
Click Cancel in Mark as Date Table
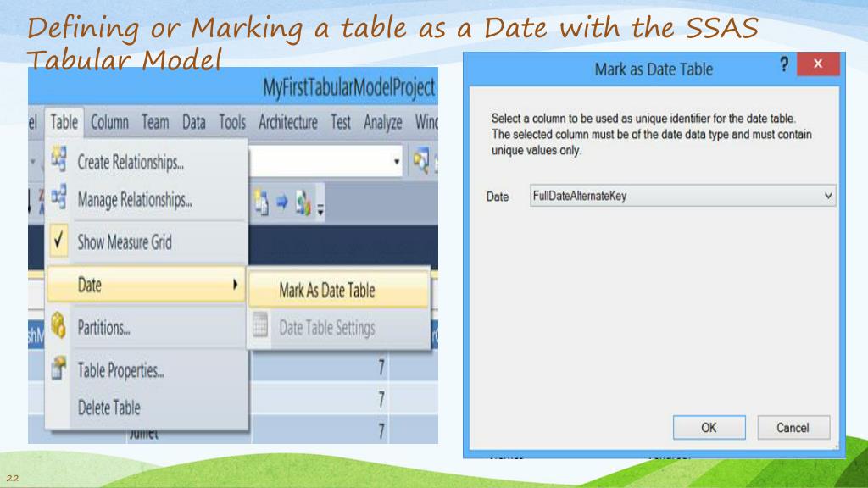(793, 427)
